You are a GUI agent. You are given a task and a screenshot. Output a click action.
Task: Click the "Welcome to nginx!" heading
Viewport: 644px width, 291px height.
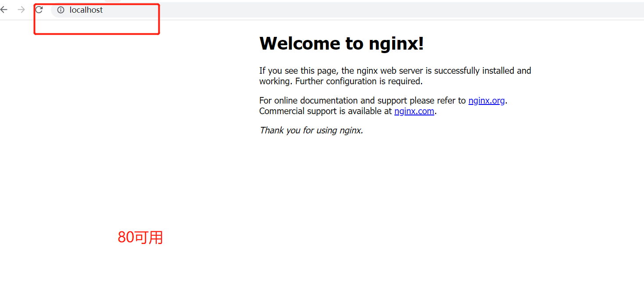(x=342, y=43)
